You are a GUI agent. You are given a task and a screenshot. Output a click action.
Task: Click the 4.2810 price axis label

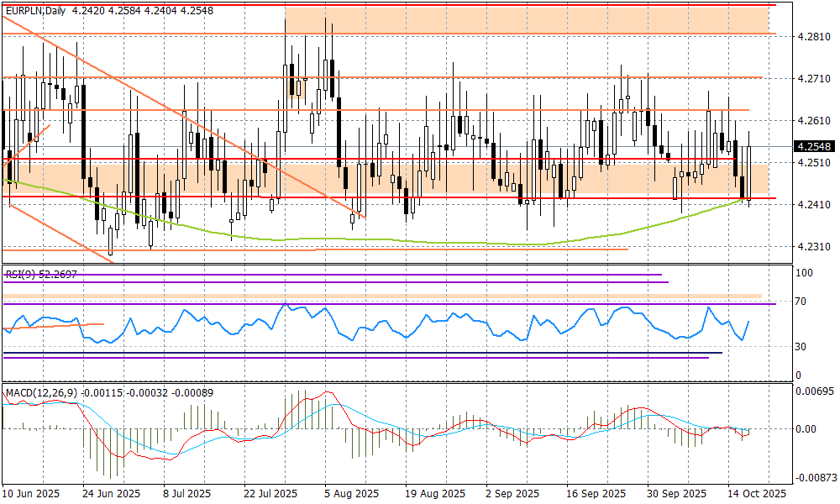coord(814,37)
